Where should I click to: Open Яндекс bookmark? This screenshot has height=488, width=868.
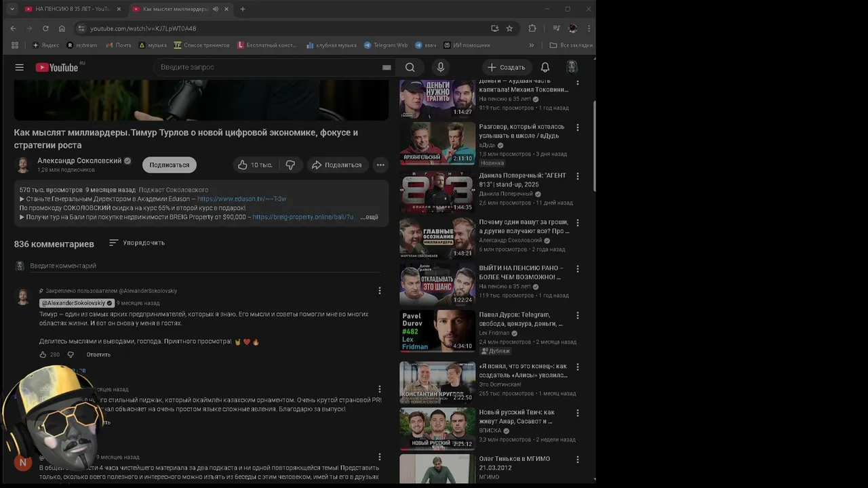click(x=46, y=45)
